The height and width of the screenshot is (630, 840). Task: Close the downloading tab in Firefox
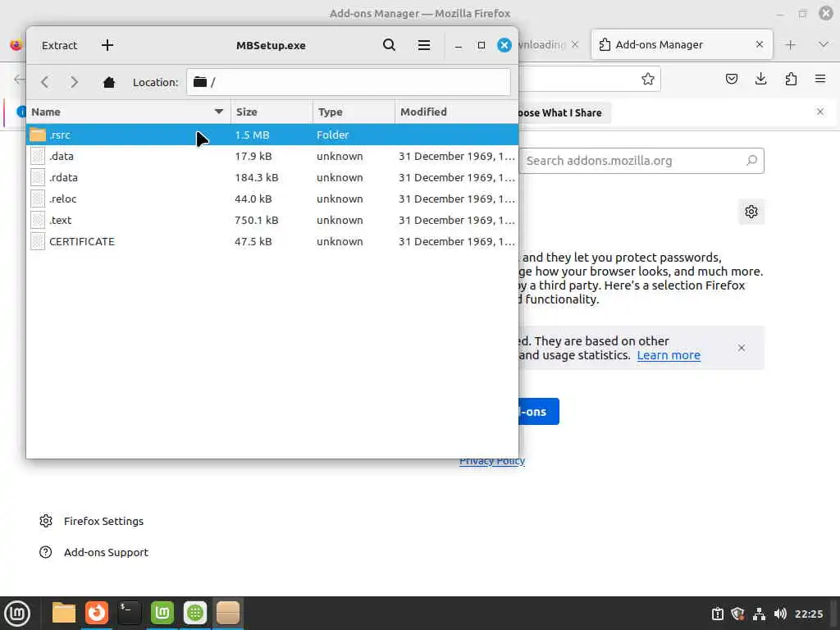[575, 44]
